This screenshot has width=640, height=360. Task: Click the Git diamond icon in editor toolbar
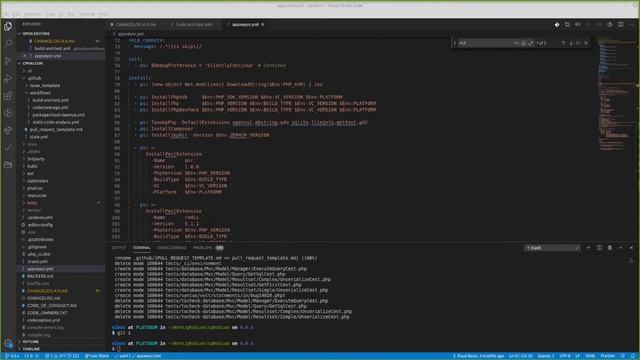(557, 24)
